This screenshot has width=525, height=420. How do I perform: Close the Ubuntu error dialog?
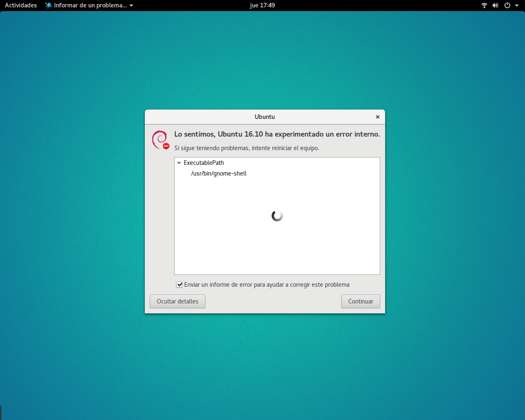(x=378, y=117)
